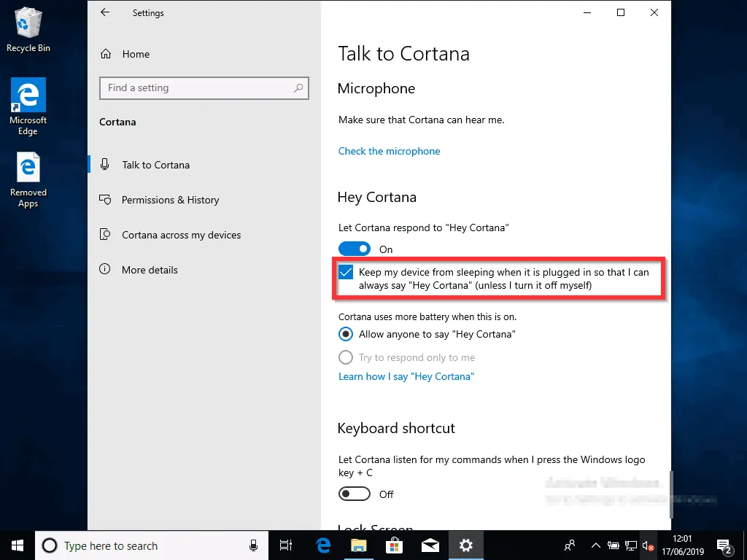Open Learn how I say Hey Cortana link
Screen dimensions: 747x560
406,377
